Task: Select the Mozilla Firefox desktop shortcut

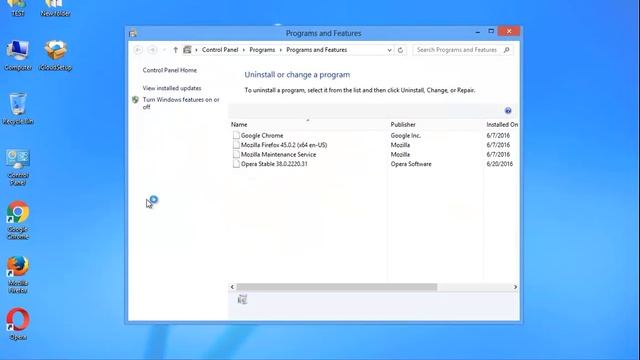Action: tap(18, 274)
